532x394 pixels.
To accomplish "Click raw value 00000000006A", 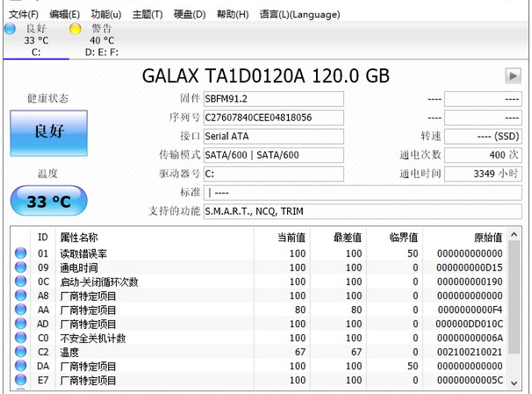I will pos(470,338).
